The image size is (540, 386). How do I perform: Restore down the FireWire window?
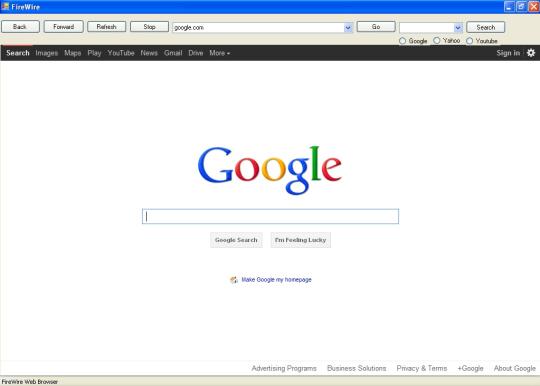tap(521, 7)
